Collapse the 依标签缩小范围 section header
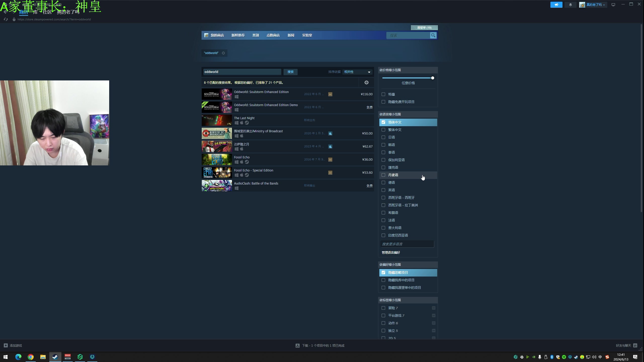This screenshot has height=362, width=644. pos(408,300)
